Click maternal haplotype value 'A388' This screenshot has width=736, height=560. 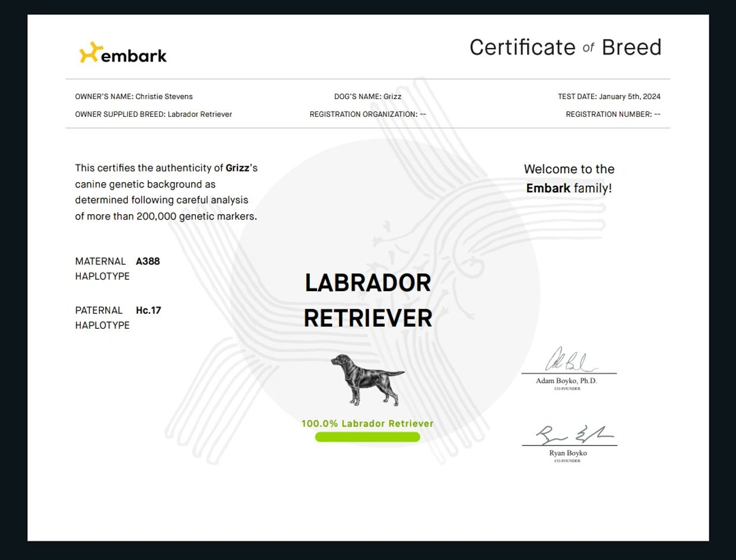148,261
